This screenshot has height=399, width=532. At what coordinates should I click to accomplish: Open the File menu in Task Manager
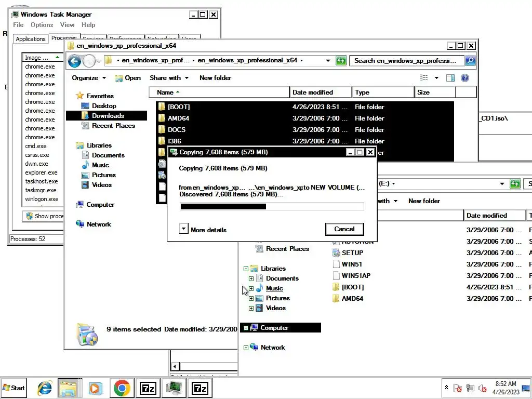[18, 25]
